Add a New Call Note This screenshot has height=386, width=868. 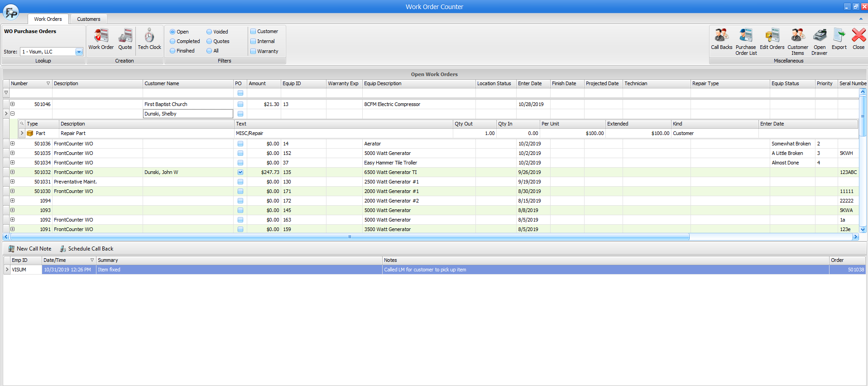point(30,249)
